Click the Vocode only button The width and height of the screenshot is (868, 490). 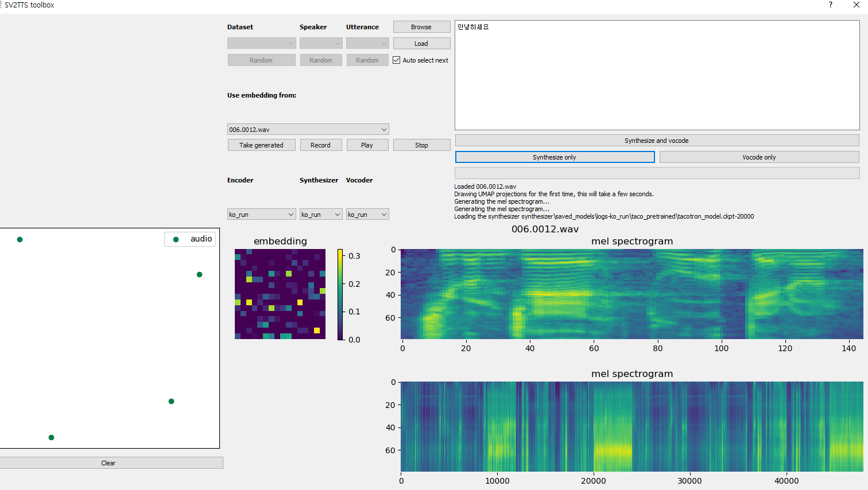tap(759, 157)
